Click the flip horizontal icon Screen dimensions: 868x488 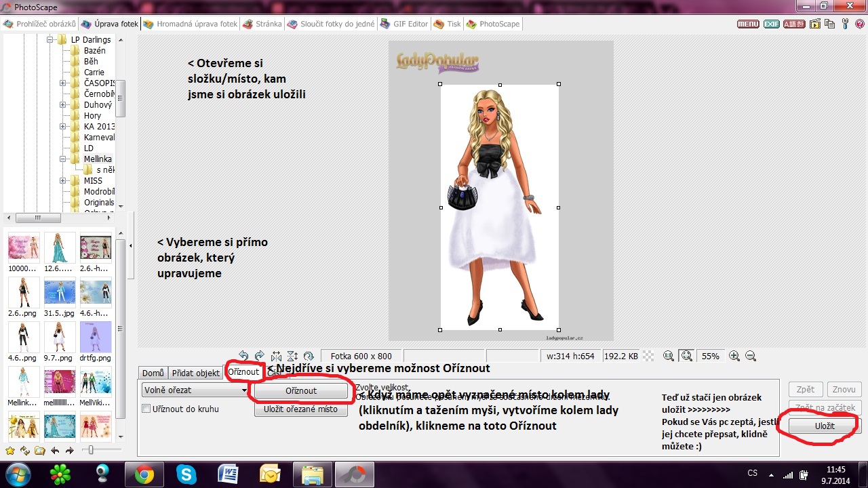276,356
